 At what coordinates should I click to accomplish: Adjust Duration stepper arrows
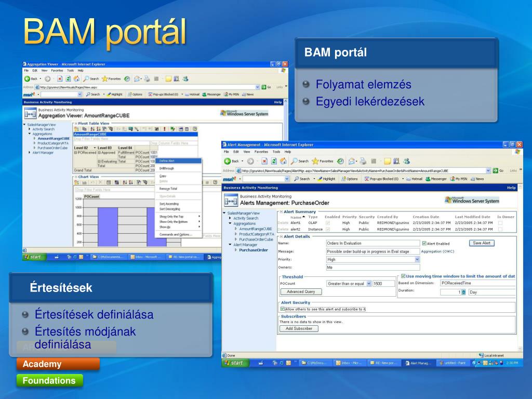pyautogui.click(x=464, y=292)
